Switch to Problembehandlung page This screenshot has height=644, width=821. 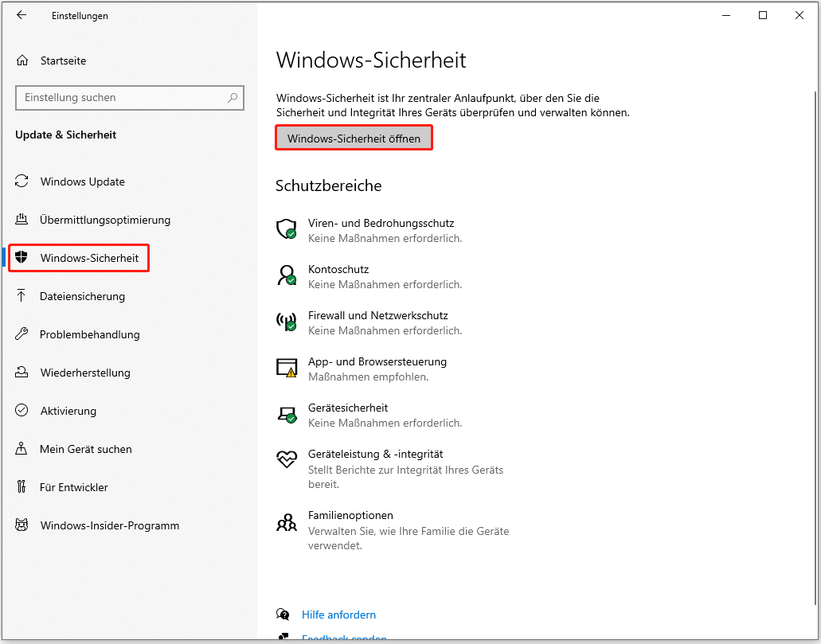pos(89,334)
